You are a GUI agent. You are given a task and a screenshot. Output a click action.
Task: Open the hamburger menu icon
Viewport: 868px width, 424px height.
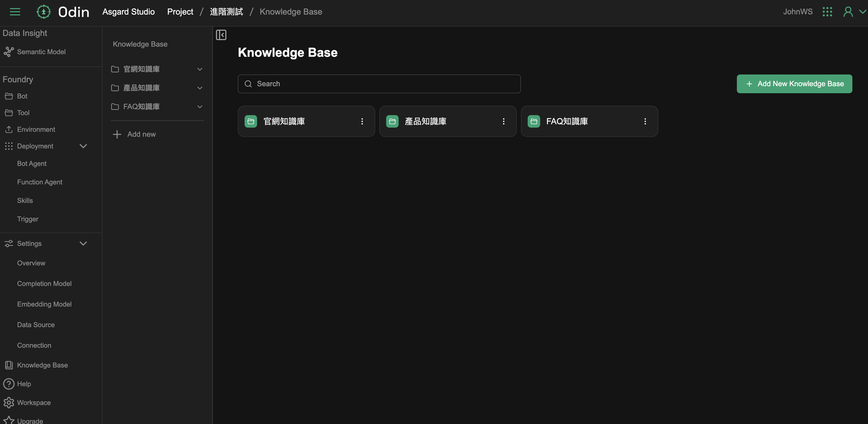coord(15,12)
